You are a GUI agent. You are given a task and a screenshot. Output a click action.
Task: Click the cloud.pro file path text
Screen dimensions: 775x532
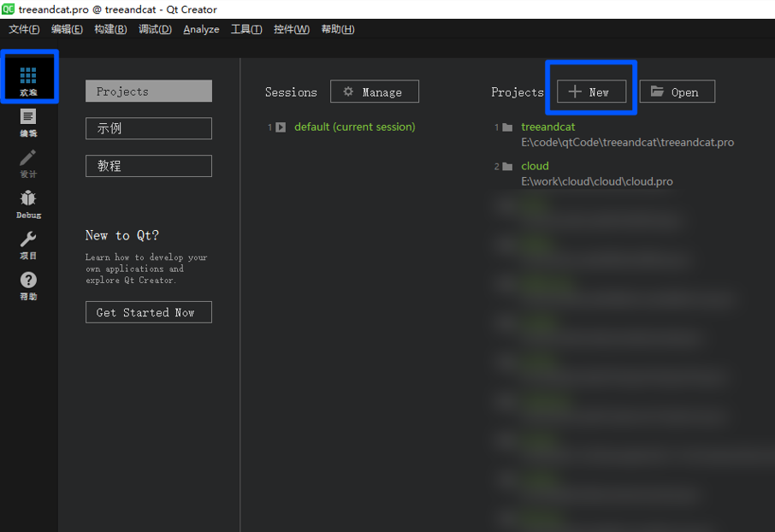coord(596,181)
